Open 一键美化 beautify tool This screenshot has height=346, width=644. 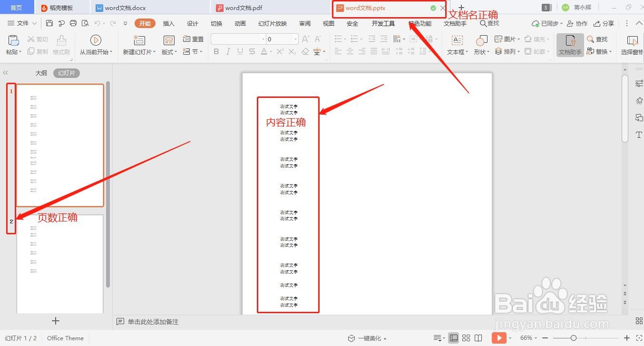(x=369, y=338)
